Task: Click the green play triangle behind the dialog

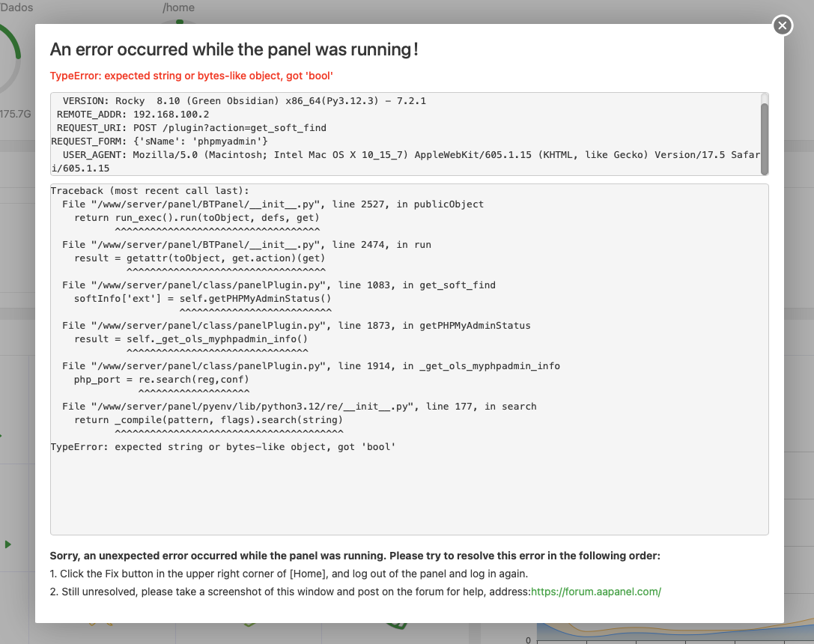Action: [8, 544]
